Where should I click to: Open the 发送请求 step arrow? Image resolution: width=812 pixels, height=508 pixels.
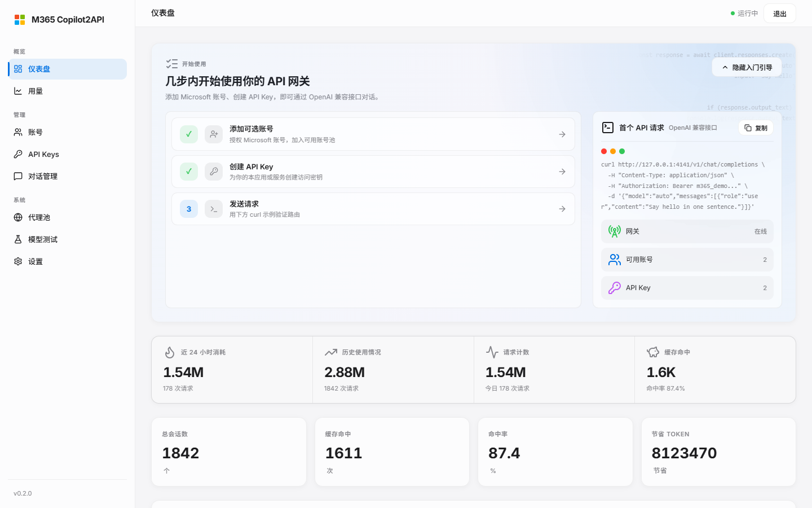point(562,209)
